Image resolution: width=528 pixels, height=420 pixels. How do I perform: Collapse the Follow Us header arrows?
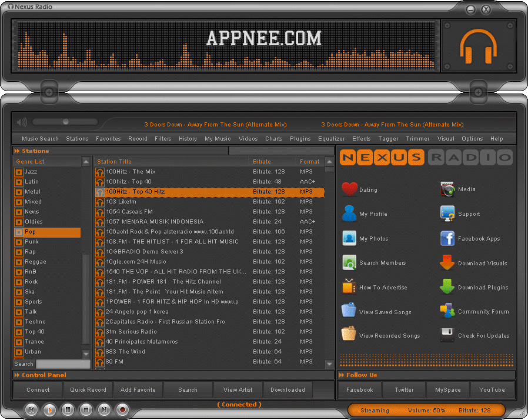342,375
